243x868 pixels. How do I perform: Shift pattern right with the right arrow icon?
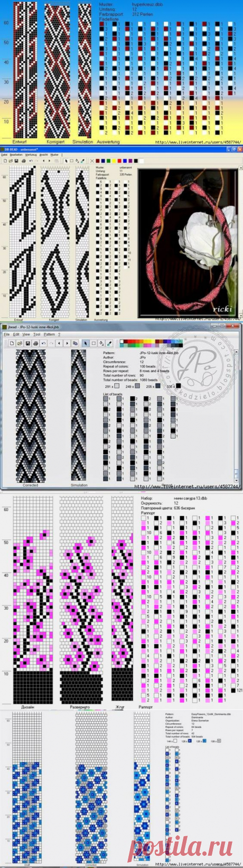[67, 343]
